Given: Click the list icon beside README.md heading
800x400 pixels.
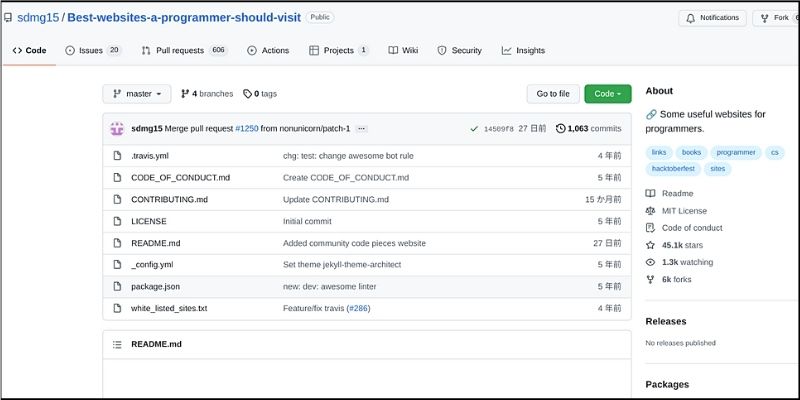Looking at the screenshot, I should point(117,344).
